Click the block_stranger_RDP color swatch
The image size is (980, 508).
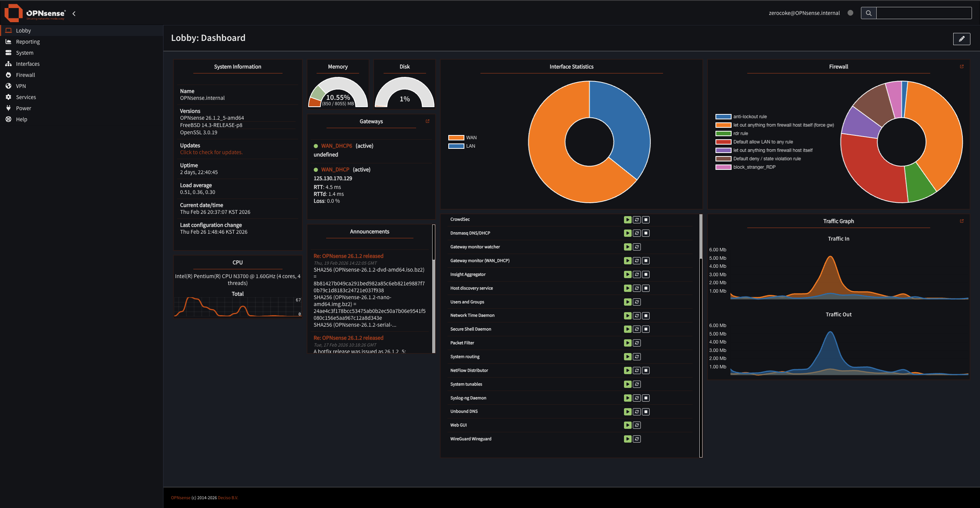[723, 167]
